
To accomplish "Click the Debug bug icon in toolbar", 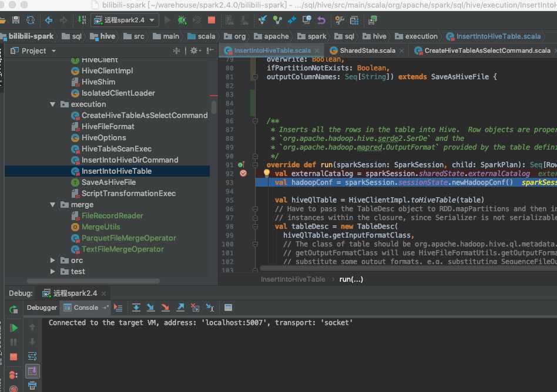I will [x=182, y=20].
